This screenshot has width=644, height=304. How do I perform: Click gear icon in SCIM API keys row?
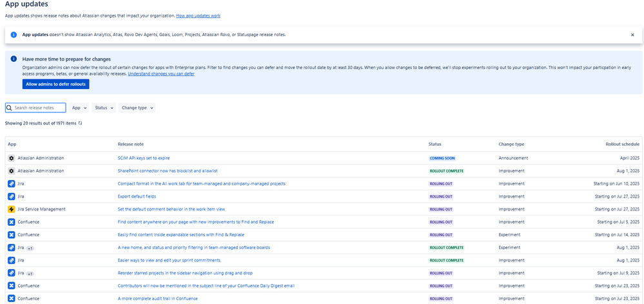pyautogui.click(x=12, y=158)
